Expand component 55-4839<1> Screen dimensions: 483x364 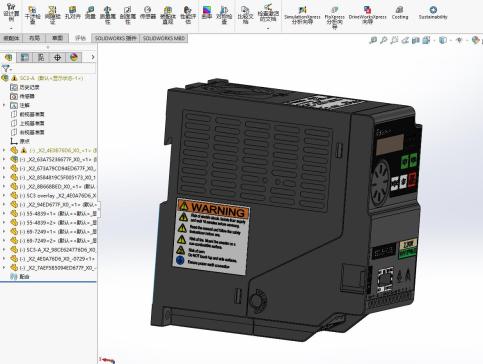tap(4, 213)
